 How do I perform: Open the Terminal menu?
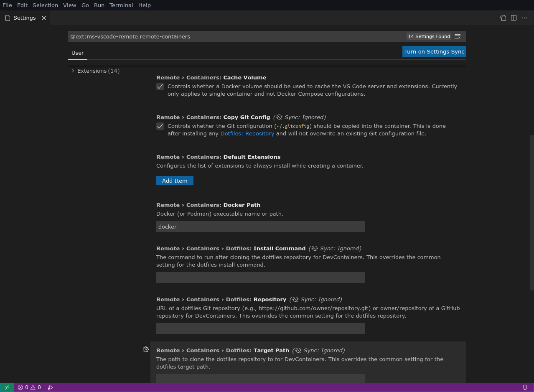(x=121, y=5)
